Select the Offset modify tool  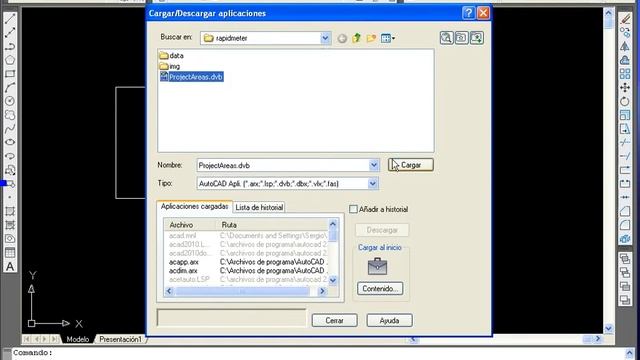[x=625, y=60]
